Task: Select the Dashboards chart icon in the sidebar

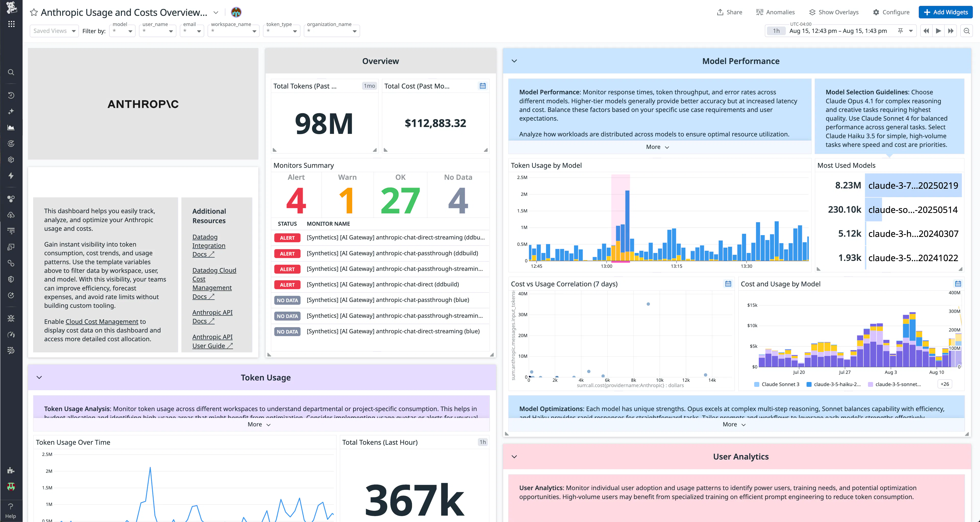Action: (11, 127)
